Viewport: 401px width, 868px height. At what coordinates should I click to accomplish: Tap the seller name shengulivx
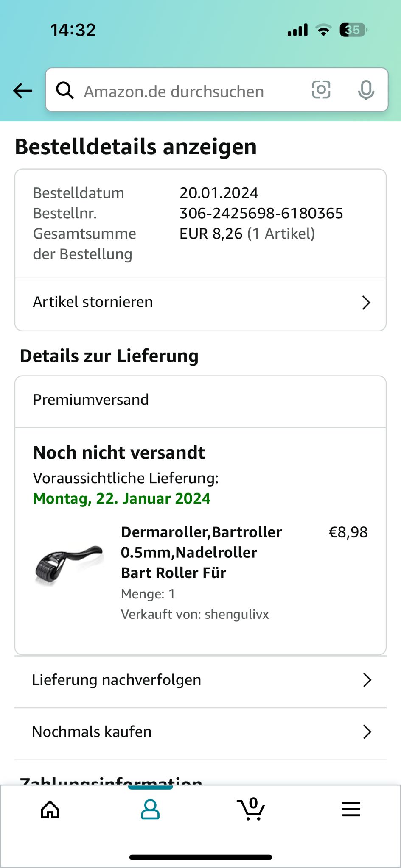tap(237, 614)
